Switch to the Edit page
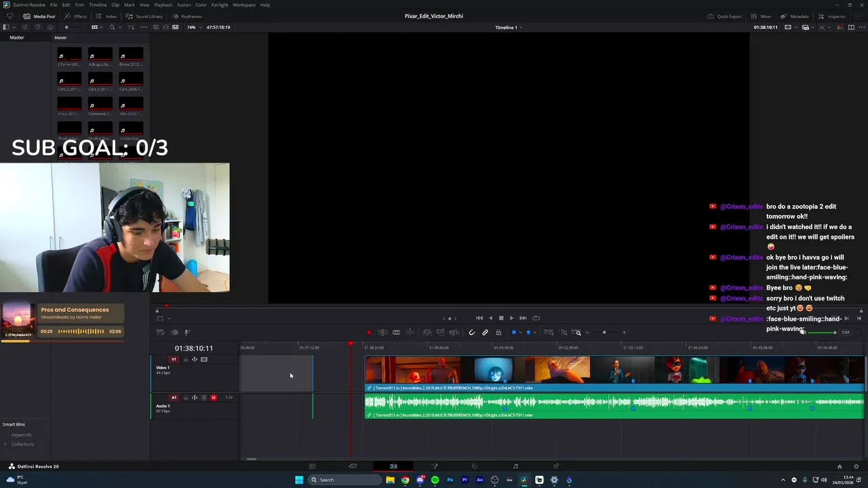 point(393,466)
